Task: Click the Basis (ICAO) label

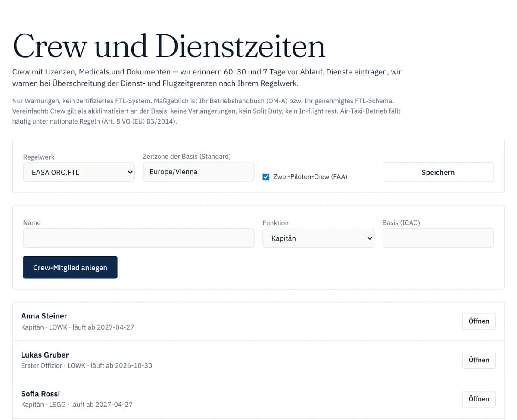Action: click(401, 223)
